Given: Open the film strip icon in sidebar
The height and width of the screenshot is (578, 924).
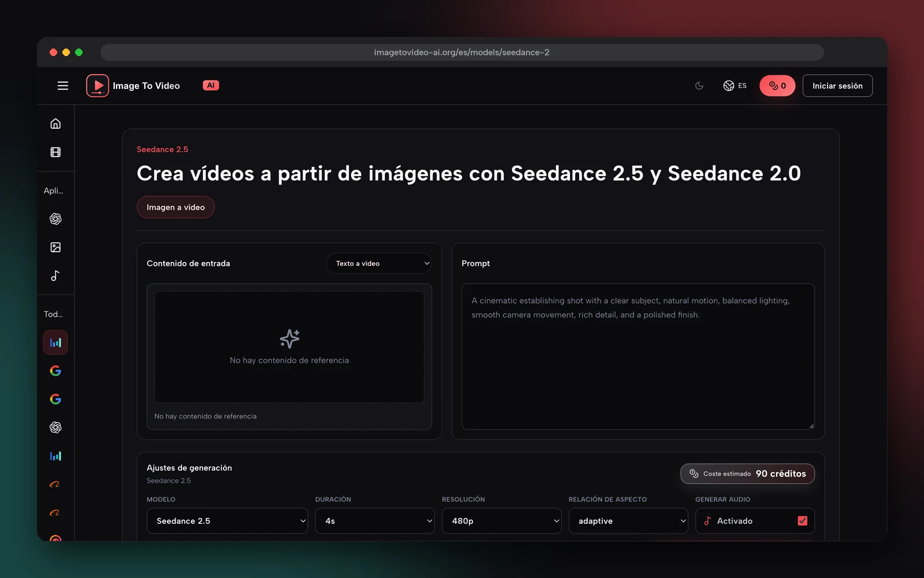Looking at the screenshot, I should [55, 152].
